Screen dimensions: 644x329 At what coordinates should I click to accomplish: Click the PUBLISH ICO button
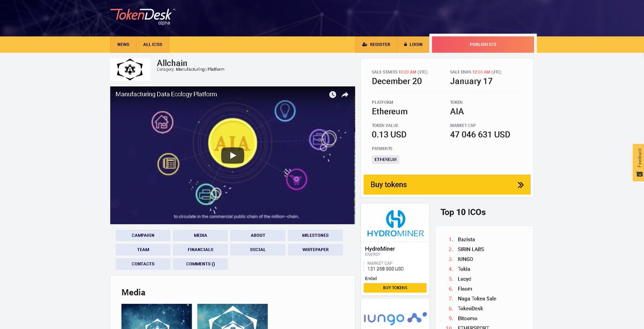tap(483, 45)
